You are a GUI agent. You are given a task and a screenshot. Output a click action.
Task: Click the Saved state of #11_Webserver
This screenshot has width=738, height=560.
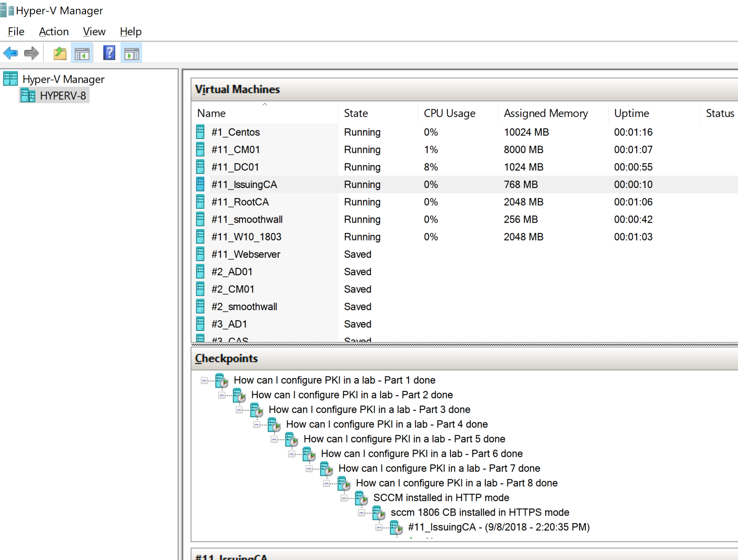click(358, 254)
